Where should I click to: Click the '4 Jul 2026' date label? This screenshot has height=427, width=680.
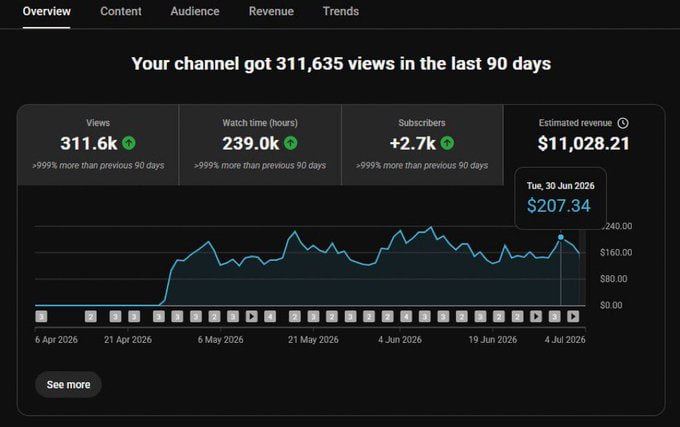(565, 339)
